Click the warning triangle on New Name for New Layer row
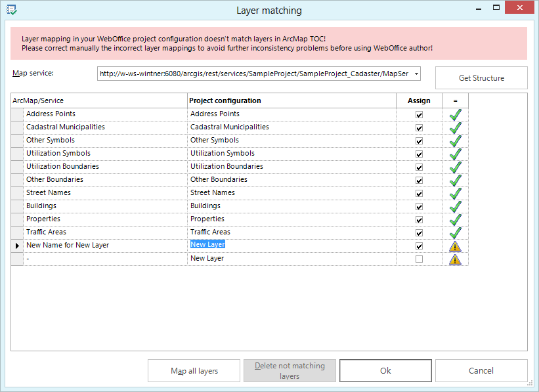 pyautogui.click(x=455, y=245)
